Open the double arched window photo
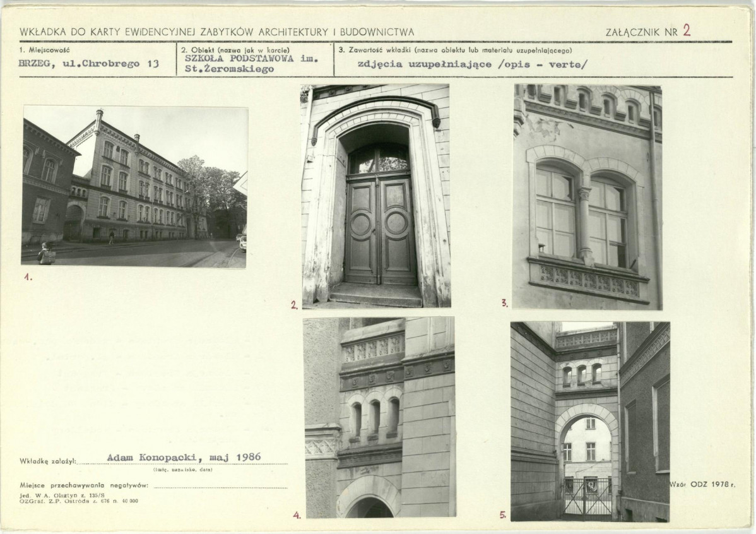 [x=587, y=197]
